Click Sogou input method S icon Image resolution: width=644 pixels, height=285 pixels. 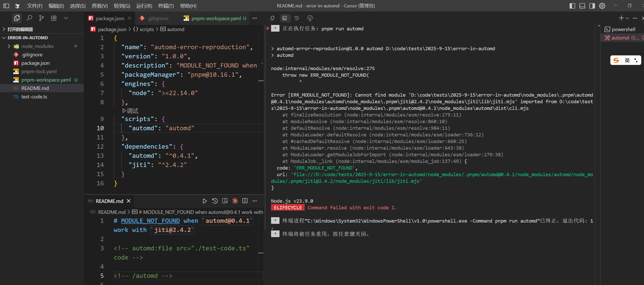point(616,60)
